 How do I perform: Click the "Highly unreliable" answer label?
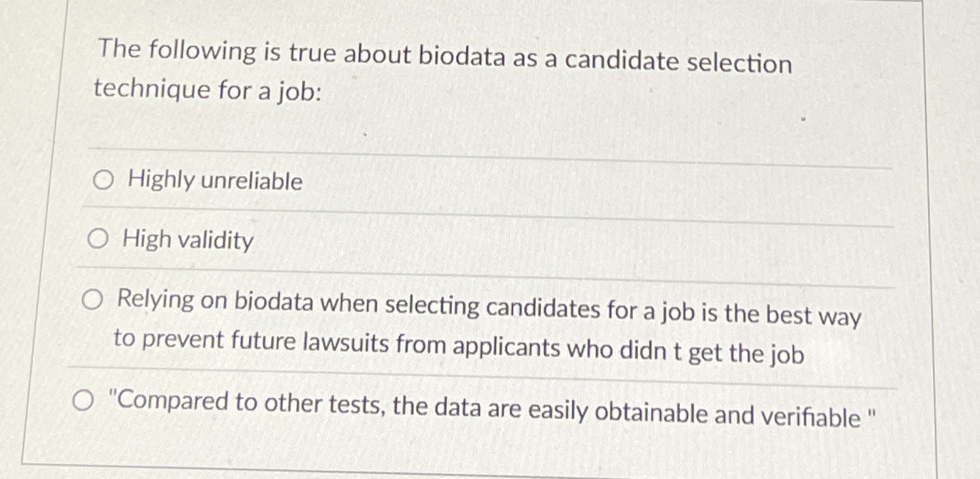(215, 181)
